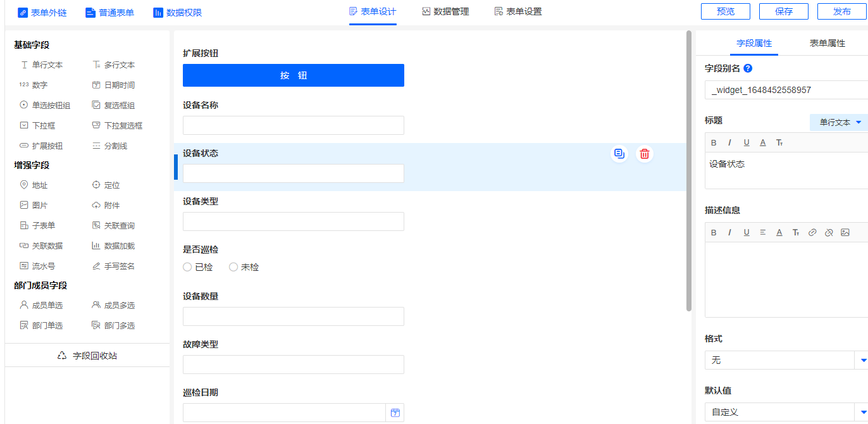Image resolution: width=868 pixels, height=424 pixels.
Task: Click calendar icon in 巡检日期 field
Action: coord(395,413)
